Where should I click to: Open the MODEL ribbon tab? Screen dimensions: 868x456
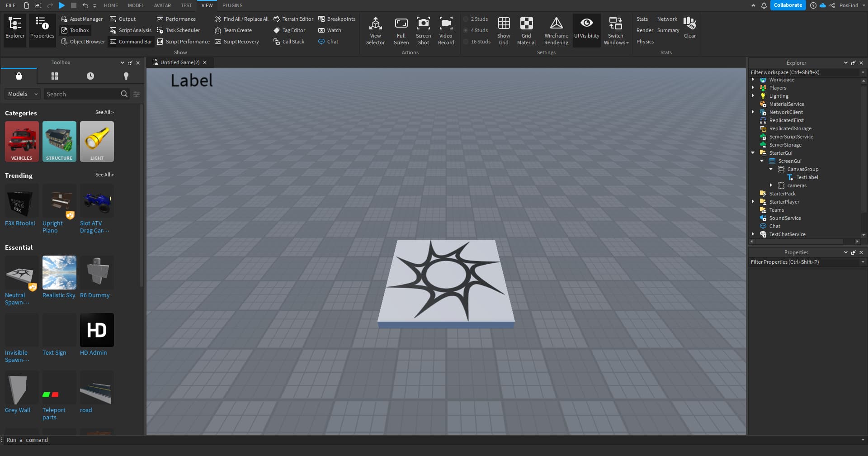click(136, 5)
